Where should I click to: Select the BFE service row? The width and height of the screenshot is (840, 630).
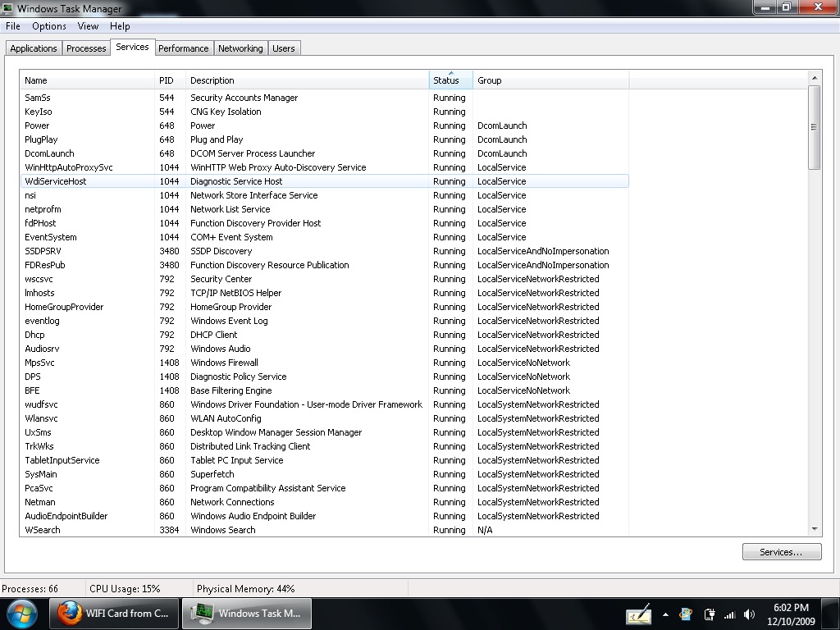(x=324, y=390)
